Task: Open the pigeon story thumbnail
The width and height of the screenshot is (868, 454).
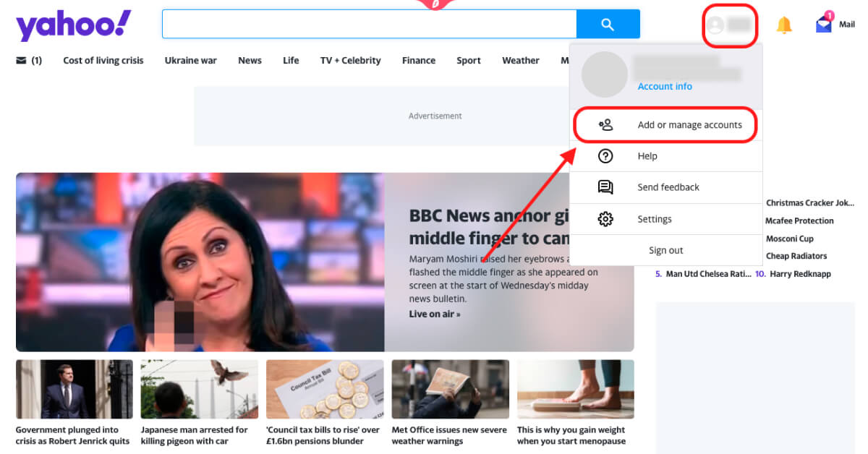Action: (x=200, y=390)
